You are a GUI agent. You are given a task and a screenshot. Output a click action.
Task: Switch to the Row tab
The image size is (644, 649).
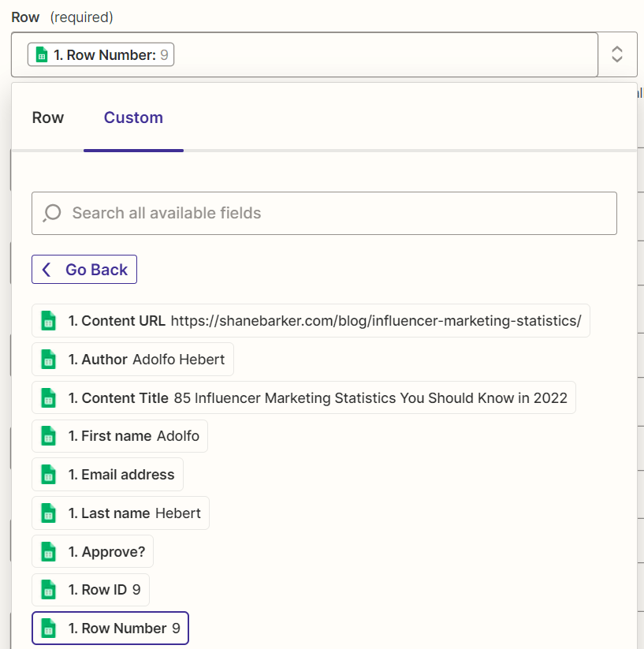click(x=48, y=117)
